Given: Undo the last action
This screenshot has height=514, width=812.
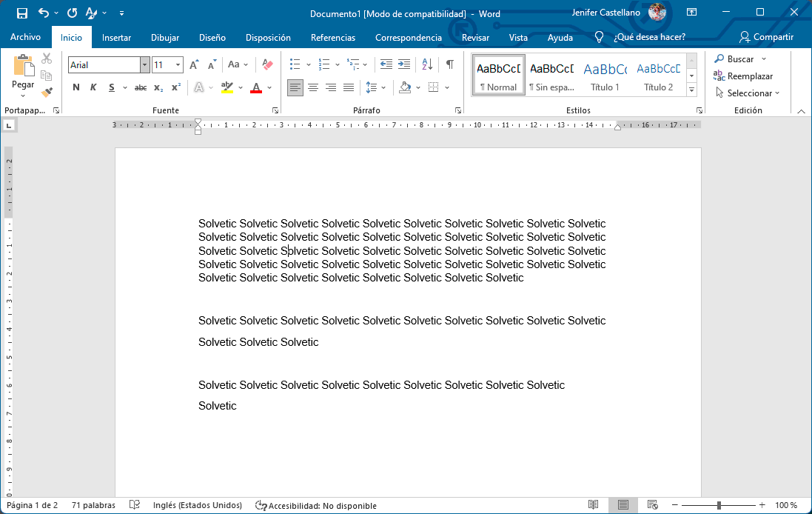Looking at the screenshot, I should tap(44, 13).
